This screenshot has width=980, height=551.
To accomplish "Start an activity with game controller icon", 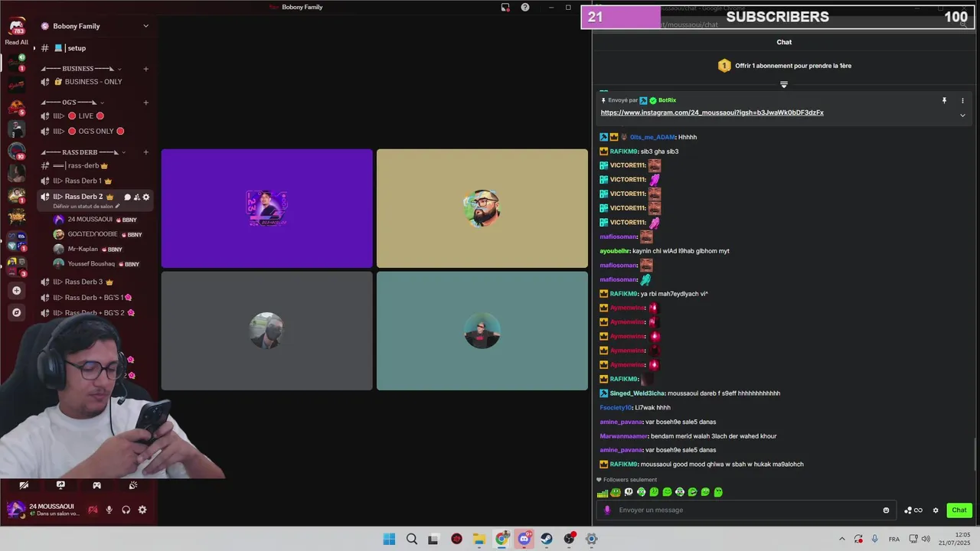I will tap(96, 485).
